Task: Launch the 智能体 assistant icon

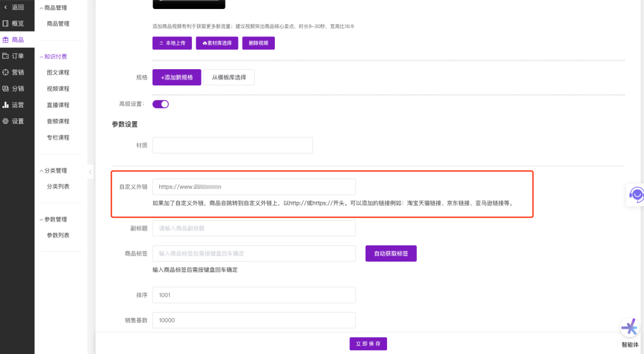Action: [x=629, y=328]
